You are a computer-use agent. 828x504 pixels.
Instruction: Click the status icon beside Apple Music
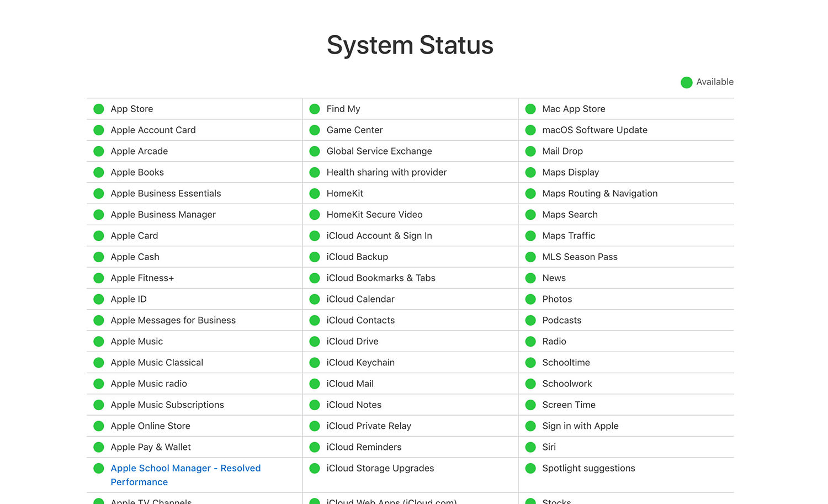click(99, 341)
